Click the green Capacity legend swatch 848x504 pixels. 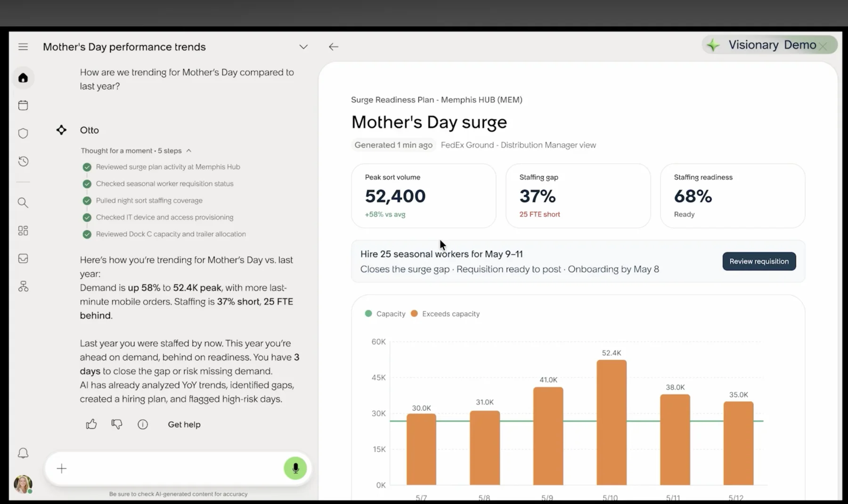pyautogui.click(x=368, y=314)
